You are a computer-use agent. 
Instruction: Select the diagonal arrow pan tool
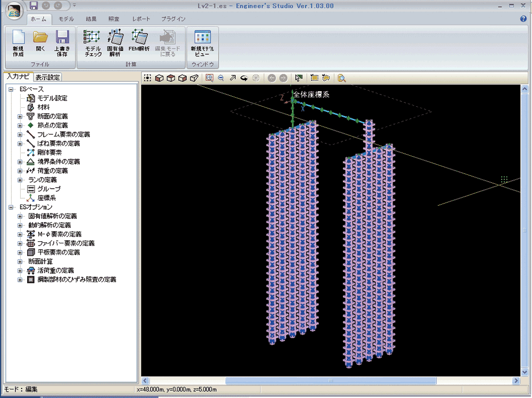click(232, 78)
